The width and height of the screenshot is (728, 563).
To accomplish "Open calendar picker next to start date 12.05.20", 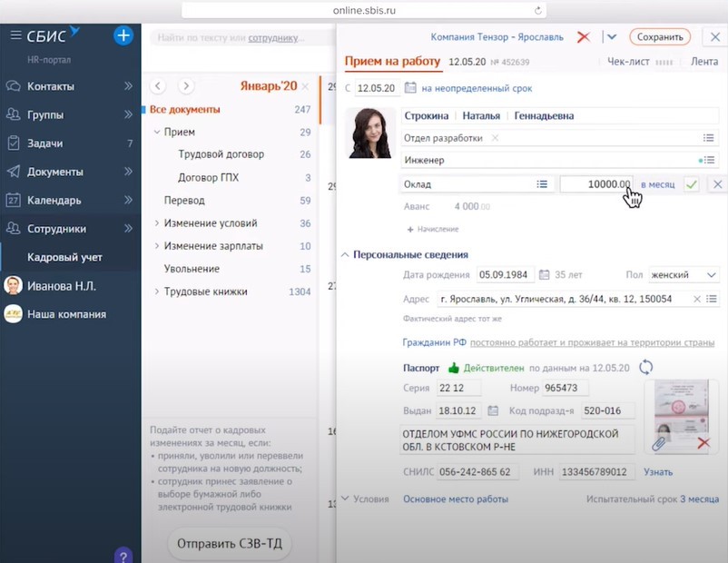I will (409, 88).
